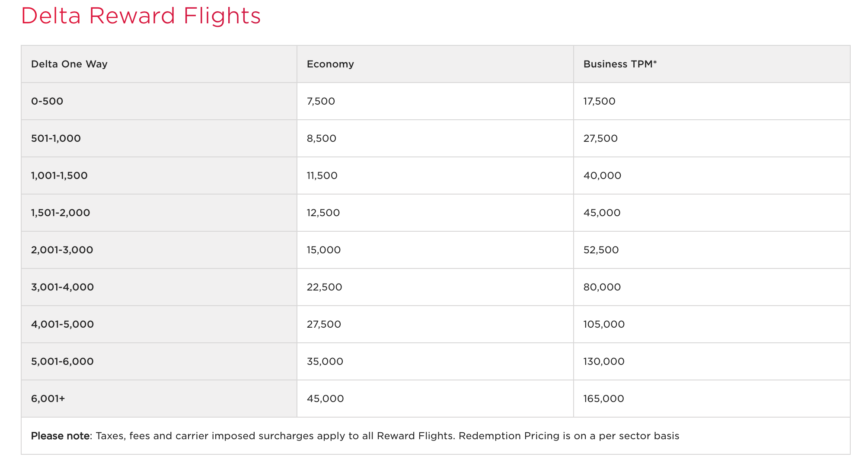Select the 165,000 Business points cell

pos(603,399)
